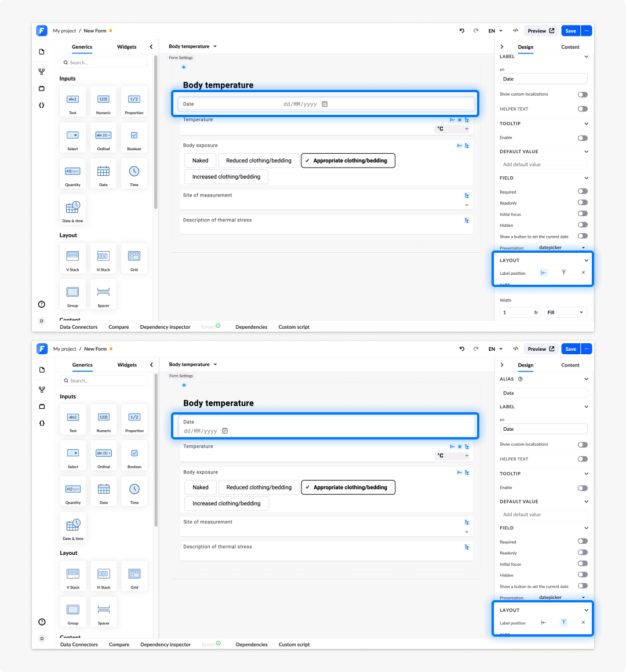Click the Width value field in the upper screenshot
626x672 pixels.
pos(520,313)
